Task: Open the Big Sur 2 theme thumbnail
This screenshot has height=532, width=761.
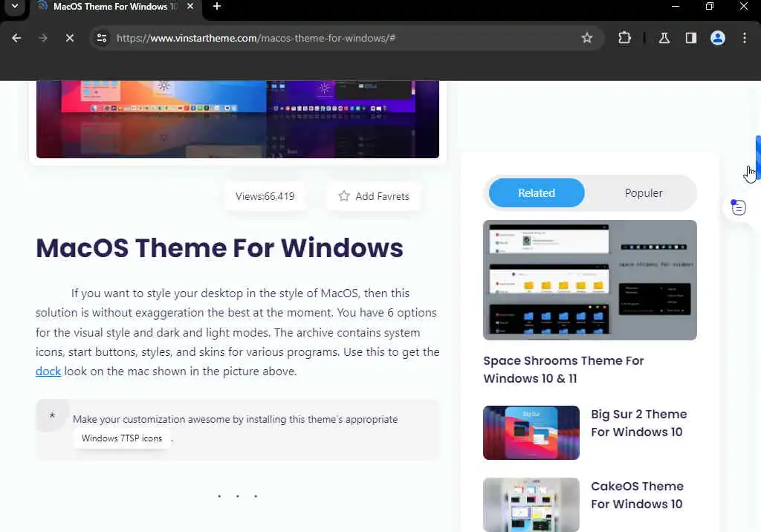Action: (531, 432)
